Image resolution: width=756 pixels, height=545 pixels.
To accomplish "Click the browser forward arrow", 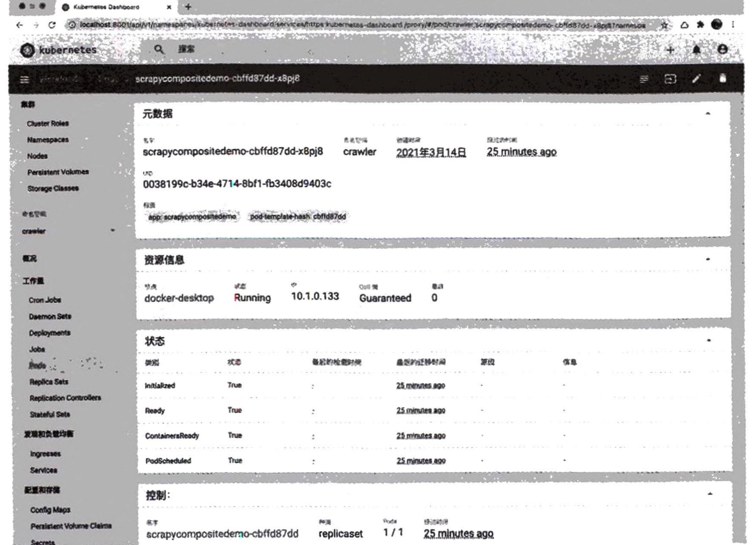I will 36,25.
